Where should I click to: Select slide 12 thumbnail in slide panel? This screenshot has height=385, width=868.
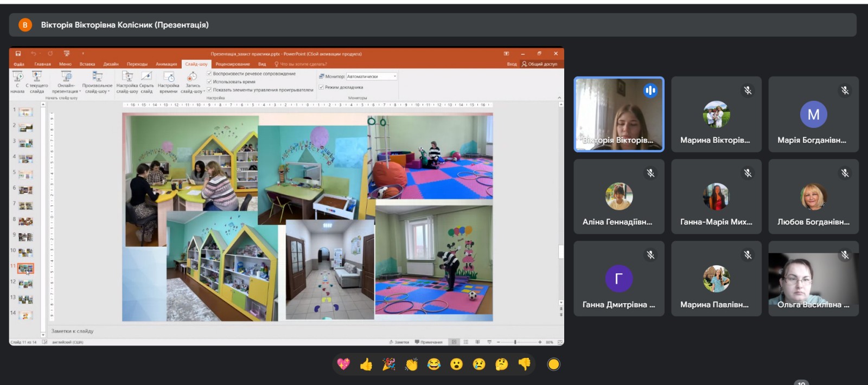(x=25, y=284)
